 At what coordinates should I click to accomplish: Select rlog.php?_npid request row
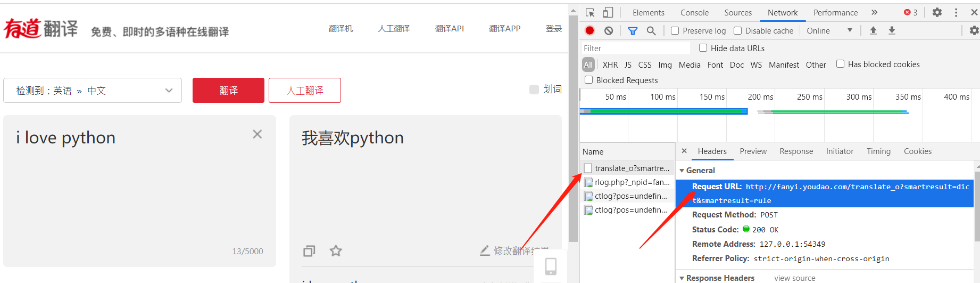(x=627, y=182)
